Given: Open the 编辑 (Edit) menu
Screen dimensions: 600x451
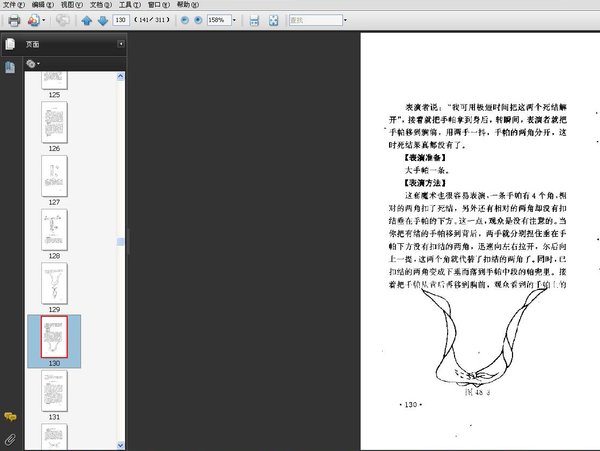Looking at the screenshot, I should click(x=42, y=5).
